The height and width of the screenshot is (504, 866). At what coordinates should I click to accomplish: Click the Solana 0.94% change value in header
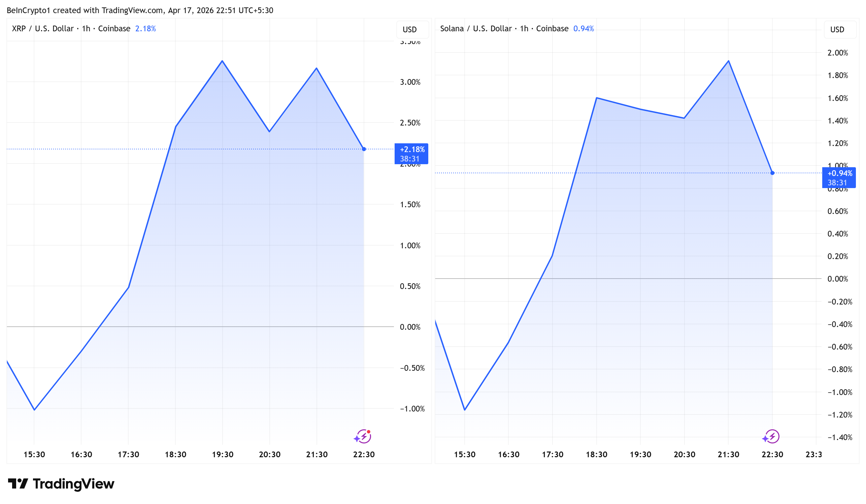584,29
